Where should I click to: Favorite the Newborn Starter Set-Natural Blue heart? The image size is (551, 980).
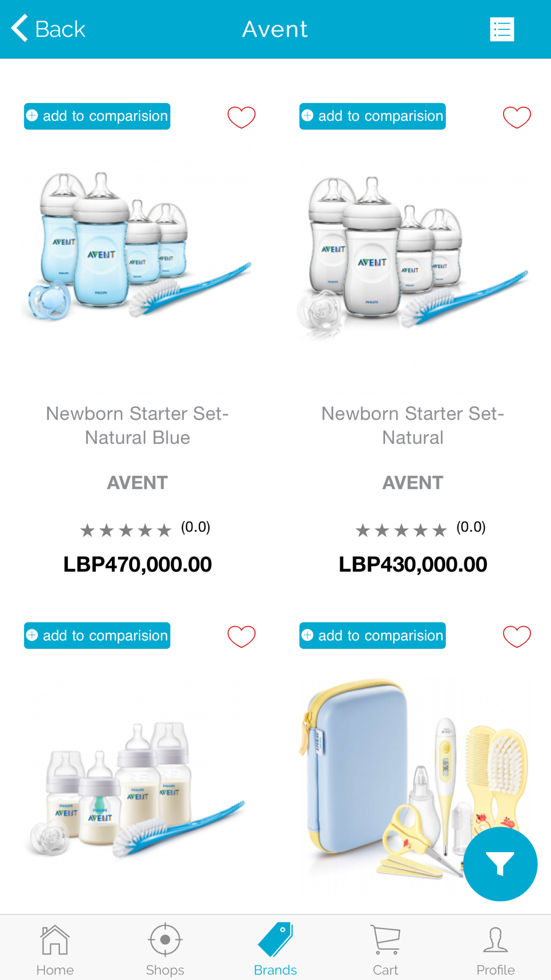(241, 117)
